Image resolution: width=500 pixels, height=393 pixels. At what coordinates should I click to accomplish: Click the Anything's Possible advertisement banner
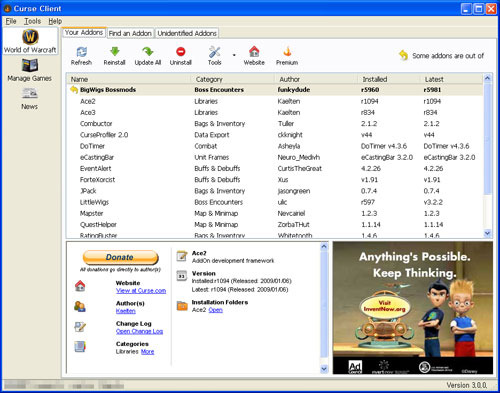point(413,308)
